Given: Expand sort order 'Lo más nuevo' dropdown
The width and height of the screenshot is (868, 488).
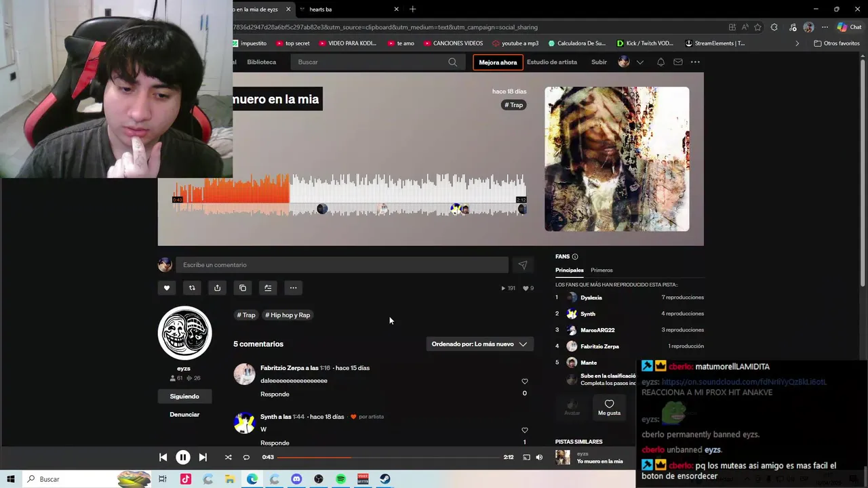Looking at the screenshot, I should (479, 344).
